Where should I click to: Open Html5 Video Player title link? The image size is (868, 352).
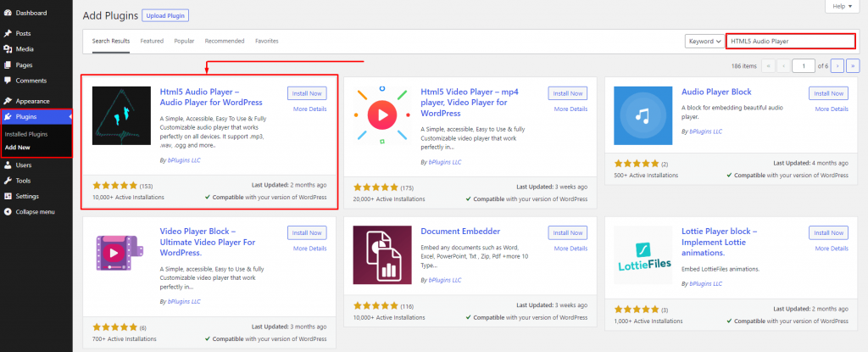[x=470, y=103]
